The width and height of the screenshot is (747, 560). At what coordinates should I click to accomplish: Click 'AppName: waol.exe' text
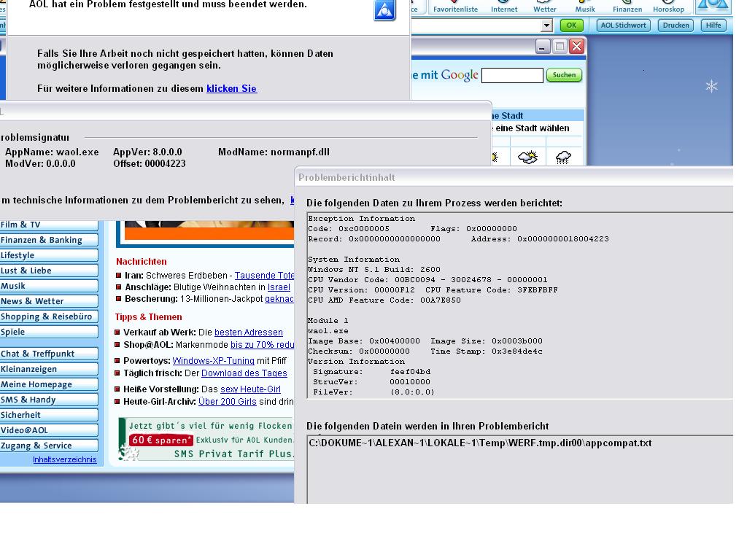coord(52,152)
